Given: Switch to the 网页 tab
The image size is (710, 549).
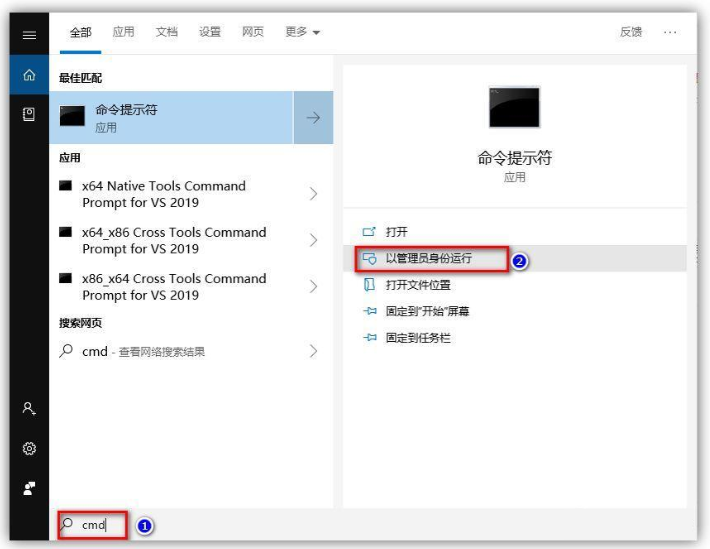Looking at the screenshot, I should point(253,32).
